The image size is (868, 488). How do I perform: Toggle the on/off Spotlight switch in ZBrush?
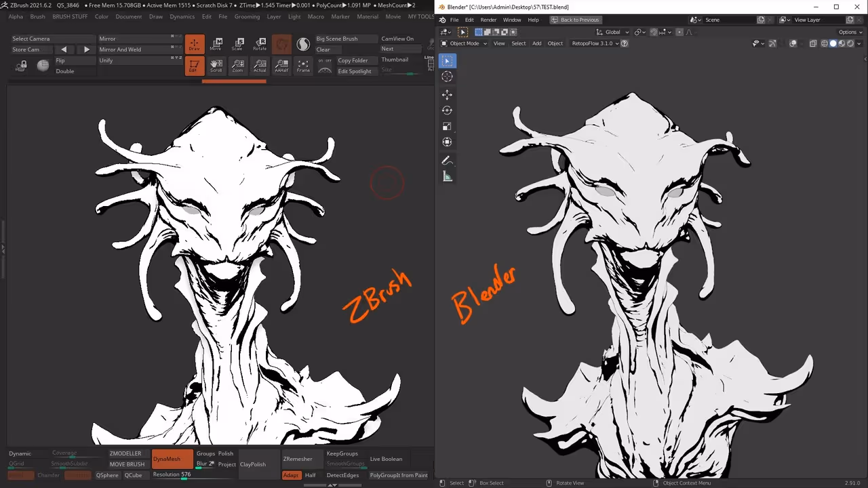325,60
